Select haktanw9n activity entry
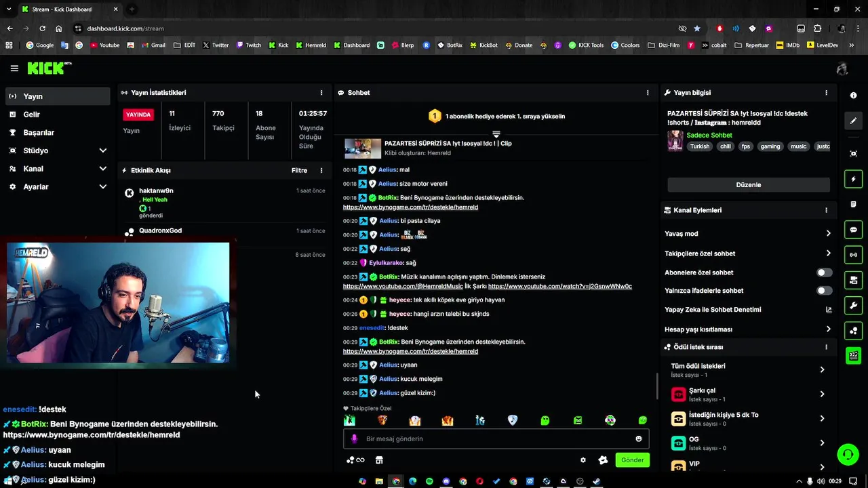Image resolution: width=868 pixels, height=488 pixels. coord(224,203)
